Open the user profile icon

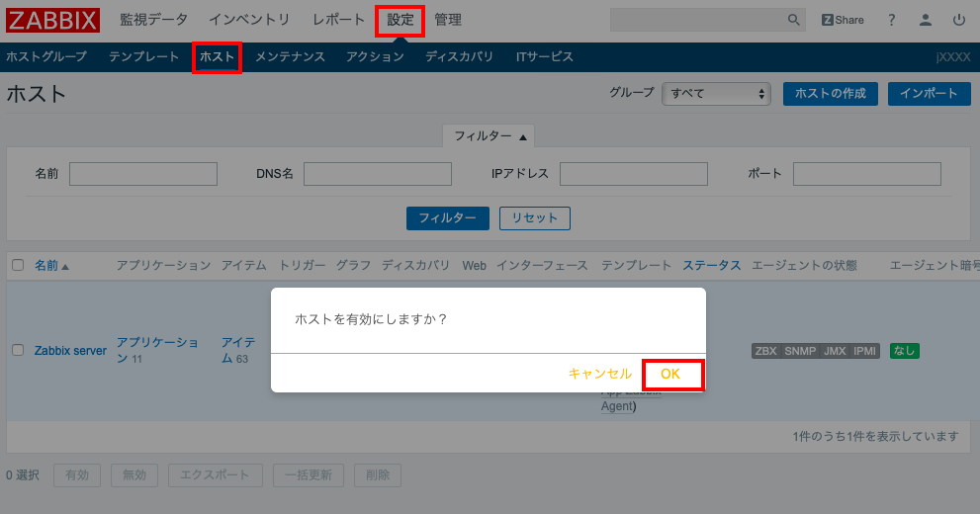click(926, 20)
